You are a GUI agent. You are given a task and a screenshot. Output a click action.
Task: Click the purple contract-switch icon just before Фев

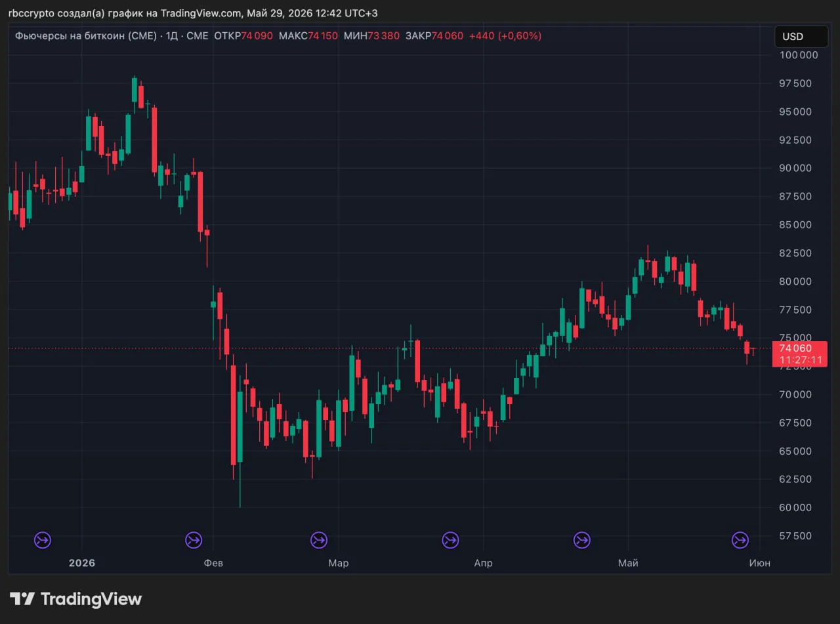click(x=194, y=540)
